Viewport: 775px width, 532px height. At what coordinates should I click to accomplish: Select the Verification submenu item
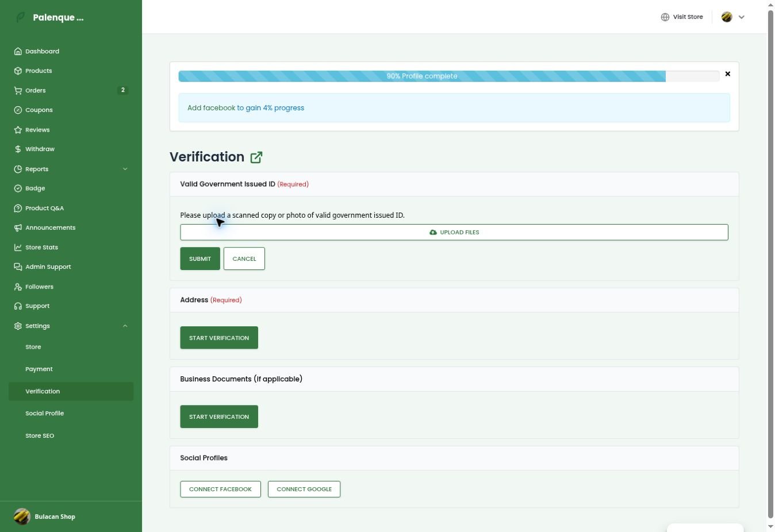71,391
